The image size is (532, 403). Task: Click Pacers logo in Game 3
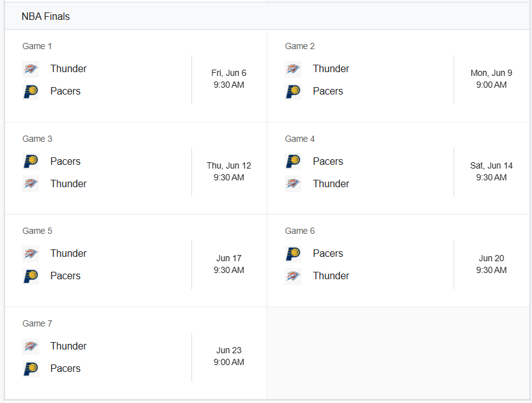pos(30,161)
